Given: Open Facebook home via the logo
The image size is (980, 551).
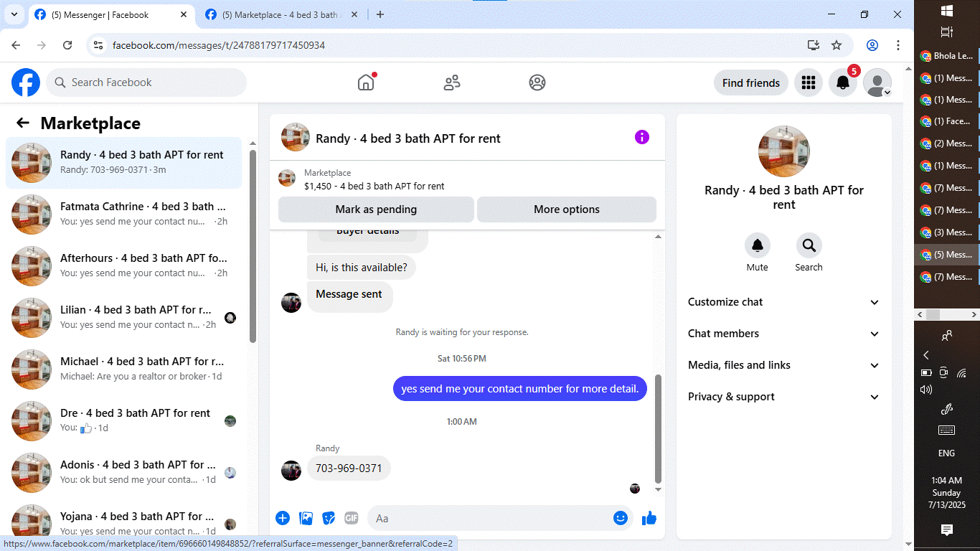Looking at the screenshot, I should tap(26, 83).
